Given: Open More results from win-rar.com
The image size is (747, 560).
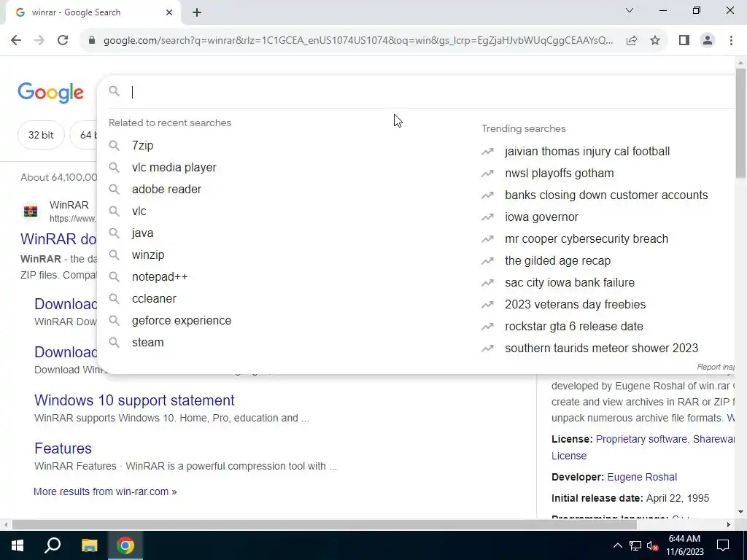Looking at the screenshot, I should point(105,492).
